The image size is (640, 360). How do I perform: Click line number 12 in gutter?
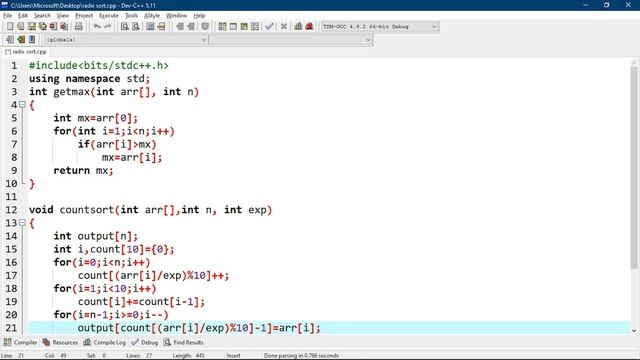pyautogui.click(x=11, y=210)
